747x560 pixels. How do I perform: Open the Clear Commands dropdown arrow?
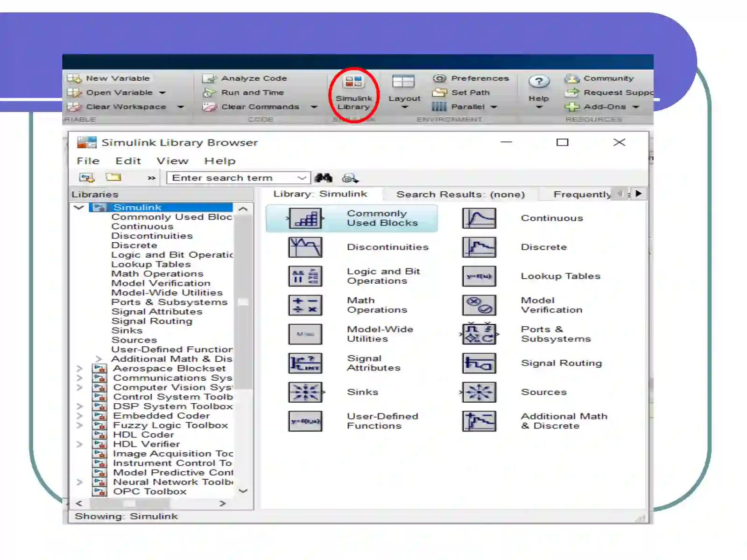[314, 107]
